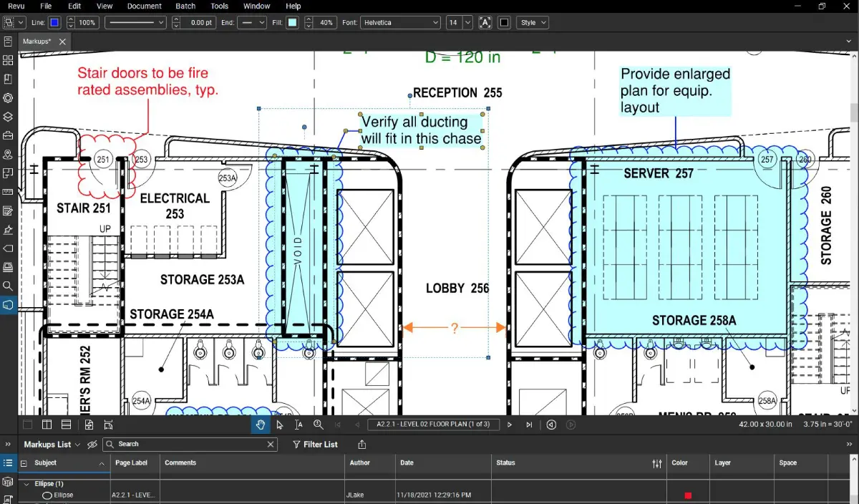Open the line style dropdown
This screenshot has height=504, width=859.
[x=135, y=23]
